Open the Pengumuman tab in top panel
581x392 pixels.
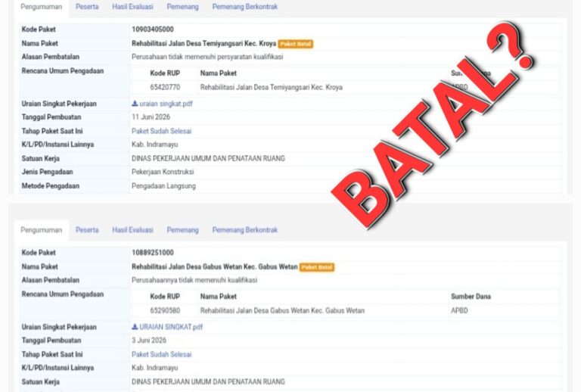[41, 7]
